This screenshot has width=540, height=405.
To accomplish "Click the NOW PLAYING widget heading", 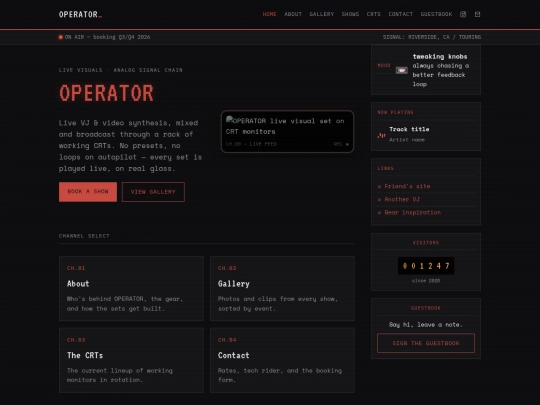I will (395, 112).
